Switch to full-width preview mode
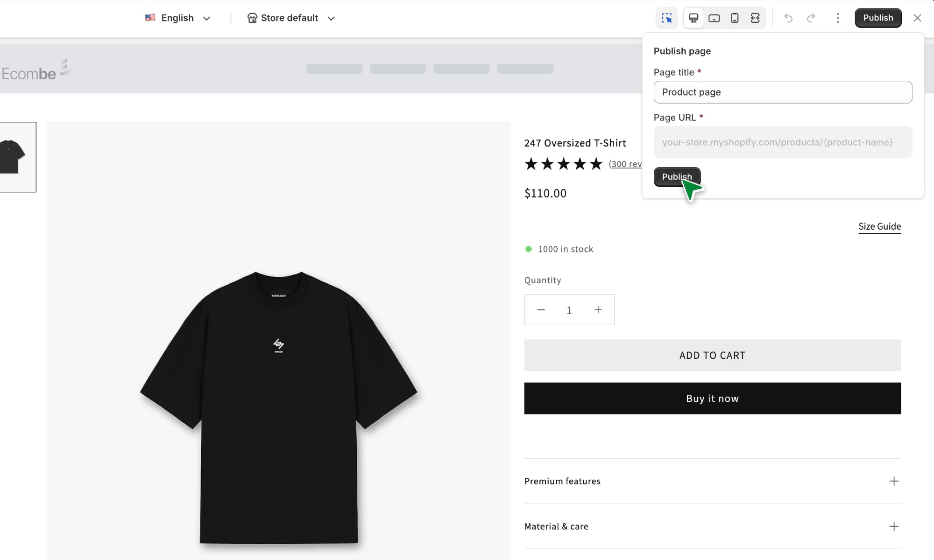The width and height of the screenshot is (934, 560). click(x=755, y=18)
